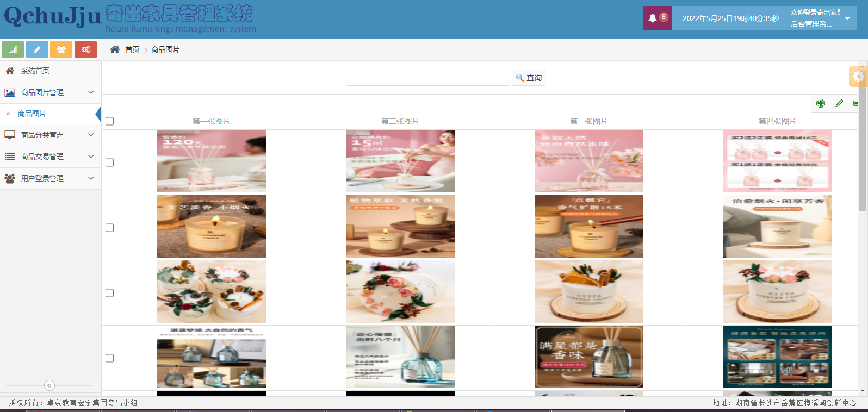Click the green pencil edit icon
868x412 pixels.
839,103
